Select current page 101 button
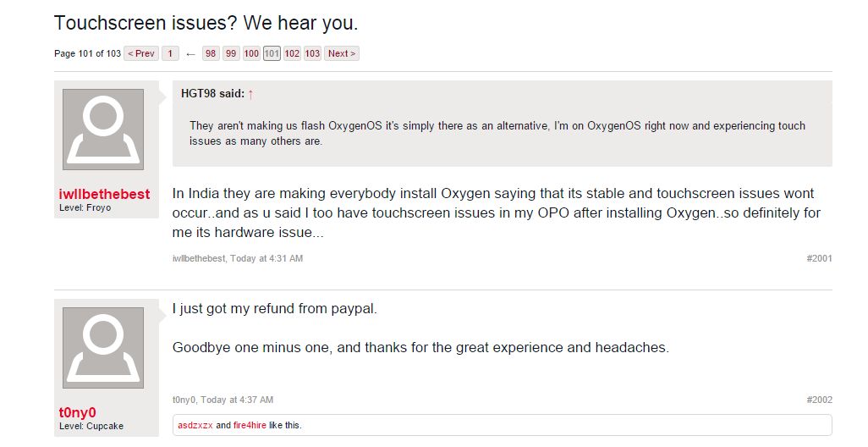 click(x=272, y=53)
